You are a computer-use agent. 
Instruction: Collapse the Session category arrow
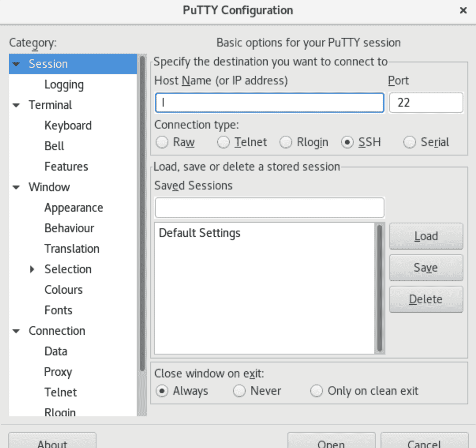coord(16,64)
